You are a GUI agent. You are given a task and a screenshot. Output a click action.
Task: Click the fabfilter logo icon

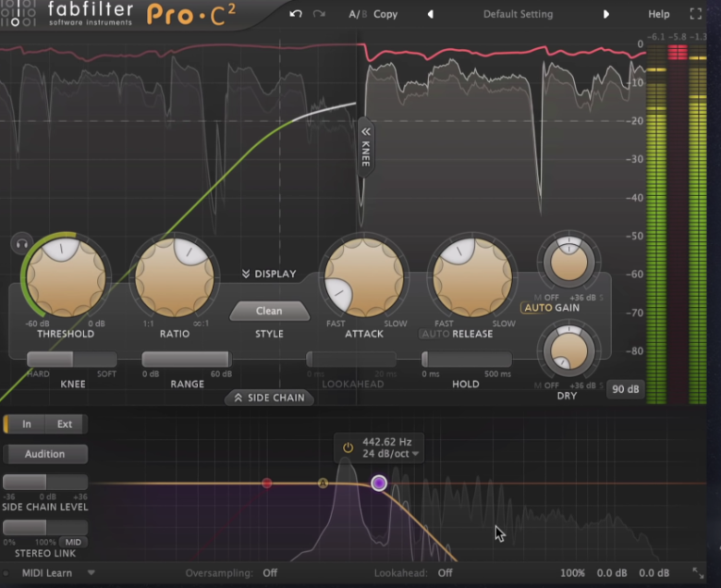coord(18,13)
